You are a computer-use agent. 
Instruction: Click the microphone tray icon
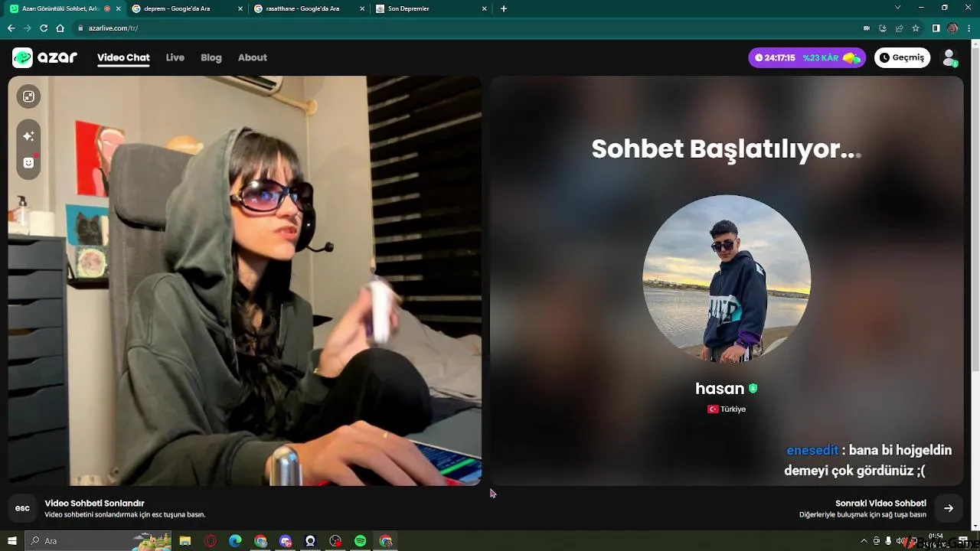[888, 541]
